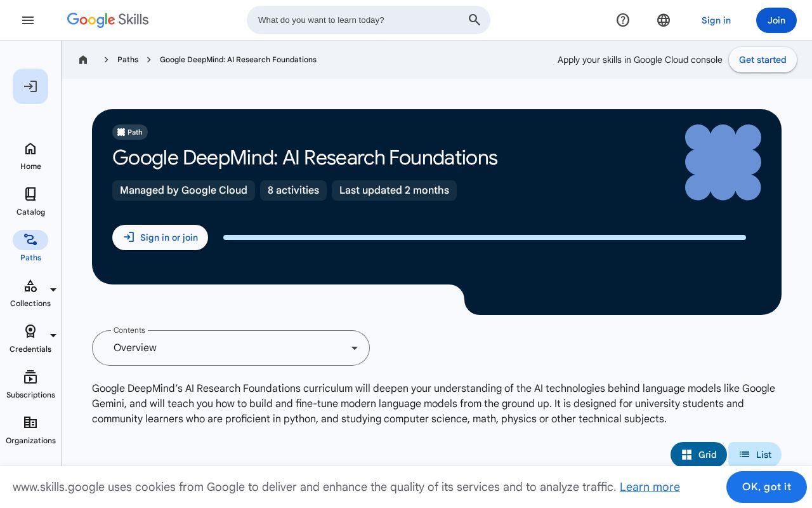Image resolution: width=812 pixels, height=508 pixels.
Task: Open the Learn more cookie link
Action: (x=650, y=487)
